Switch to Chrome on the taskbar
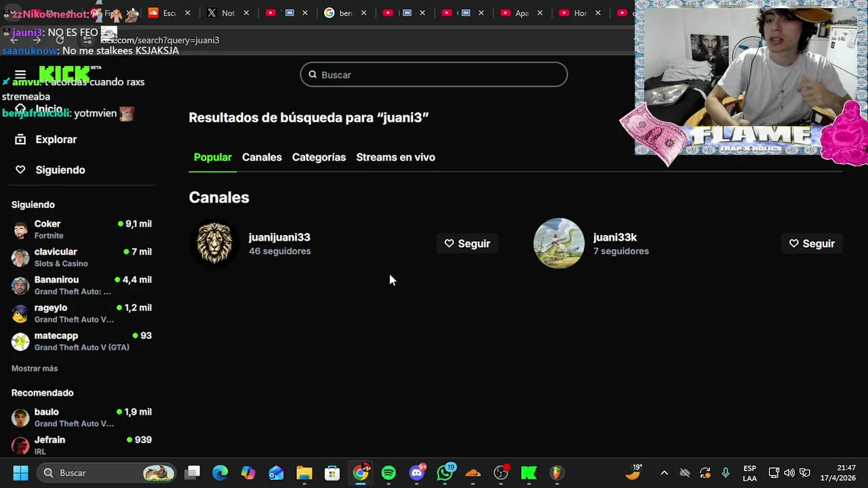 [x=361, y=472]
